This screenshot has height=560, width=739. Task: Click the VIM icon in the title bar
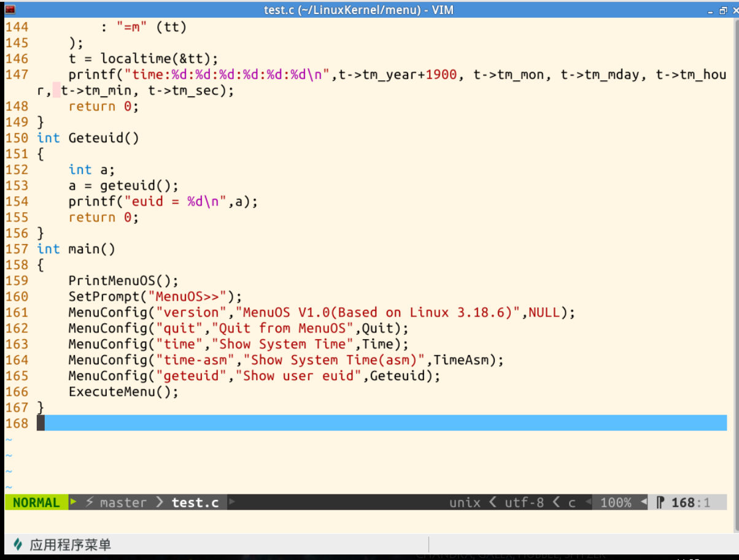click(x=10, y=9)
